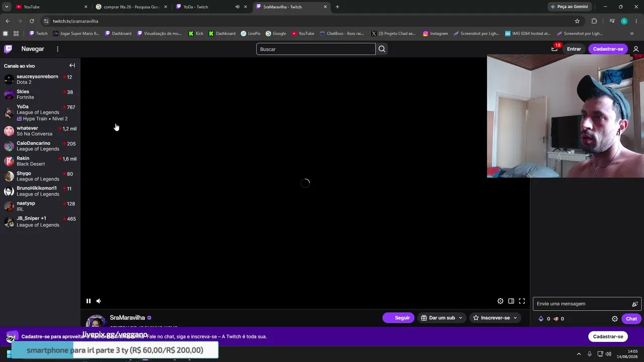
Task: Collapse the Canais ao vivo sidebar
Action: click(x=72, y=65)
